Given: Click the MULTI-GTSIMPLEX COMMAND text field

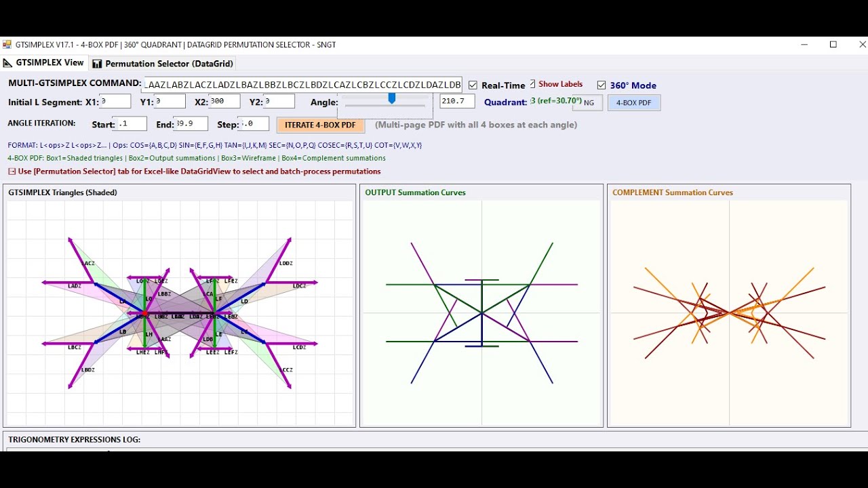Looking at the screenshot, I should (302, 85).
